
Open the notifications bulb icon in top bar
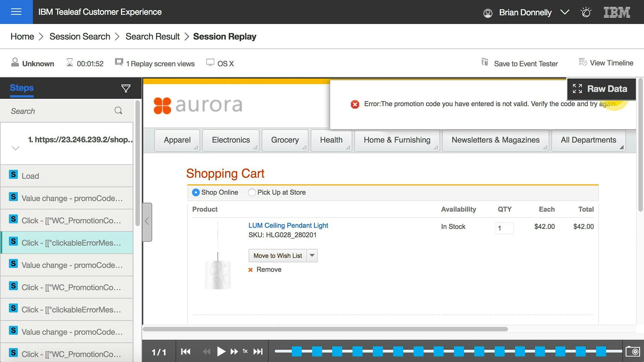point(586,12)
